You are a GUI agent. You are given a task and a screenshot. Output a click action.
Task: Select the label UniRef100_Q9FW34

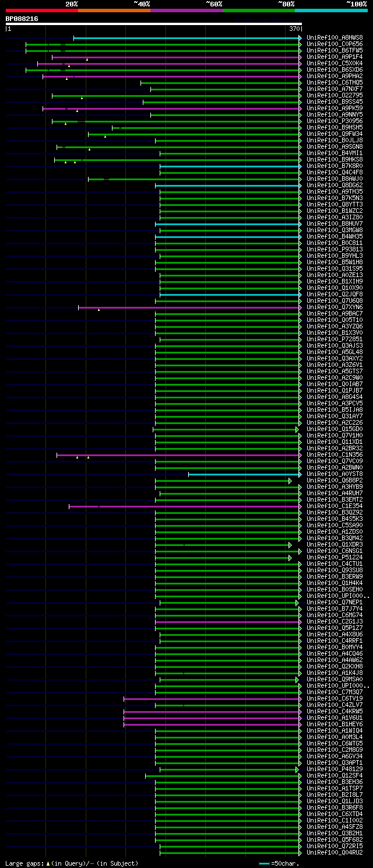pyautogui.click(x=335, y=134)
